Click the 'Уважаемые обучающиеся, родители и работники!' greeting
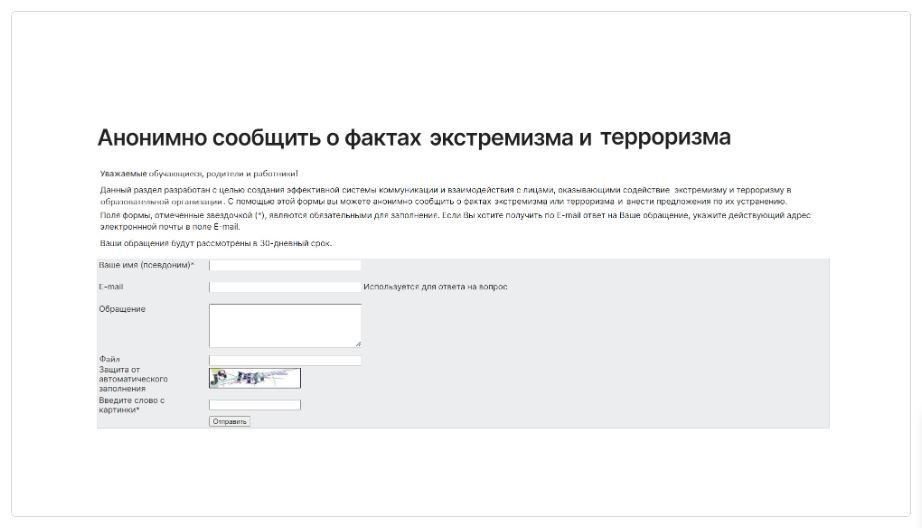Screen dimensions: 922x528 point(199,174)
